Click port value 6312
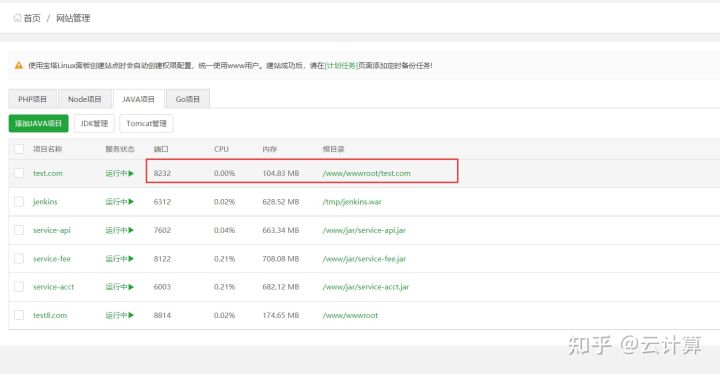720x374 pixels. click(x=162, y=202)
